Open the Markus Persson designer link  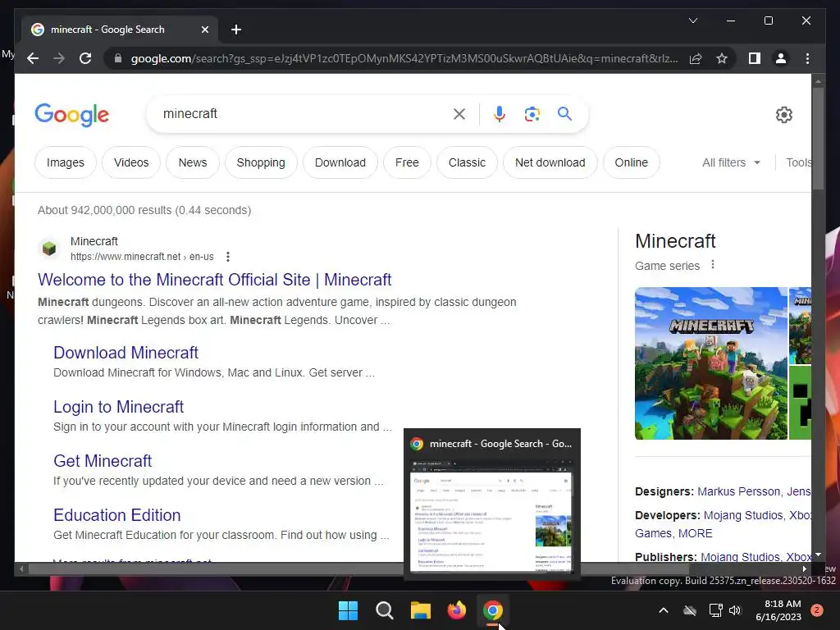pos(739,491)
